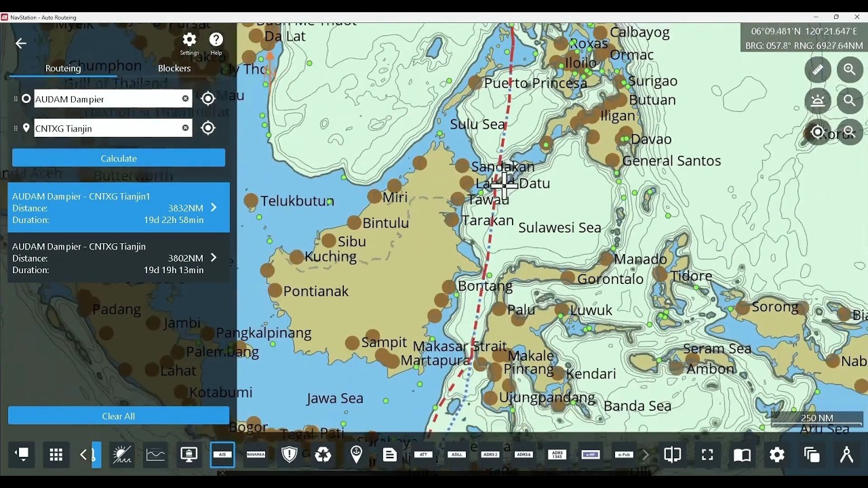Expand the 3802NM route chevron
This screenshot has height=488, width=868.
[214, 258]
